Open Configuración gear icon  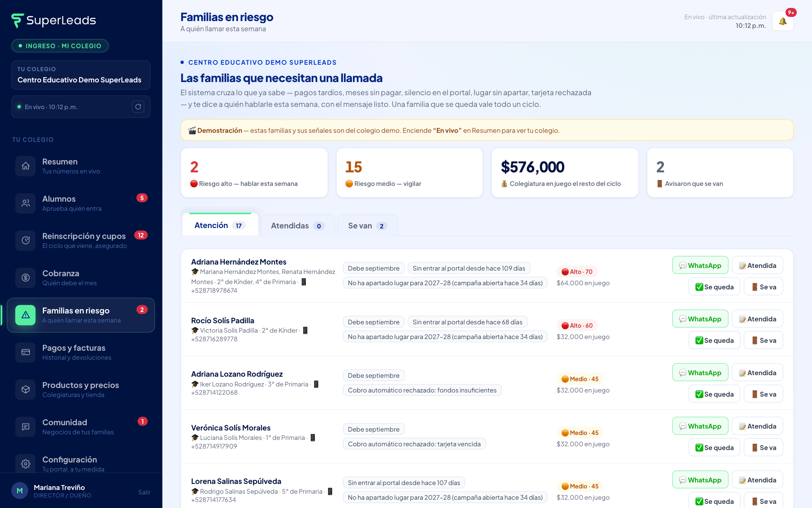point(26,464)
